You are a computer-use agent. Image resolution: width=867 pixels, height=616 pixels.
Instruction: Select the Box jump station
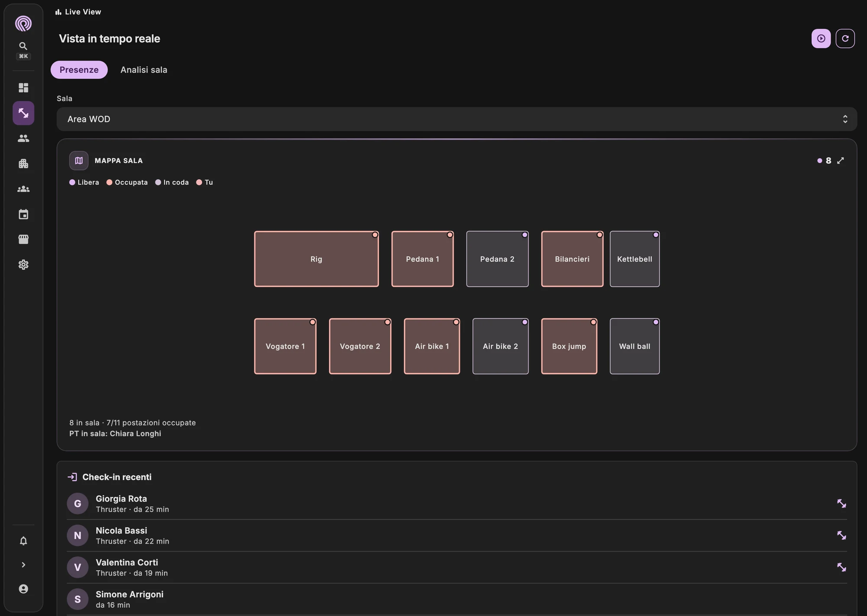[569, 346]
